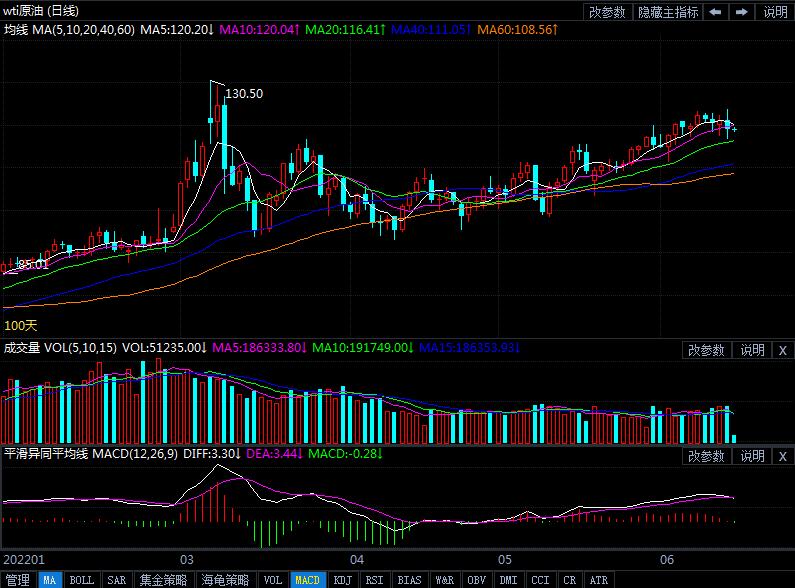Image resolution: width=795 pixels, height=588 pixels.
Task: Select the MA indicator tab
Action: [x=49, y=580]
